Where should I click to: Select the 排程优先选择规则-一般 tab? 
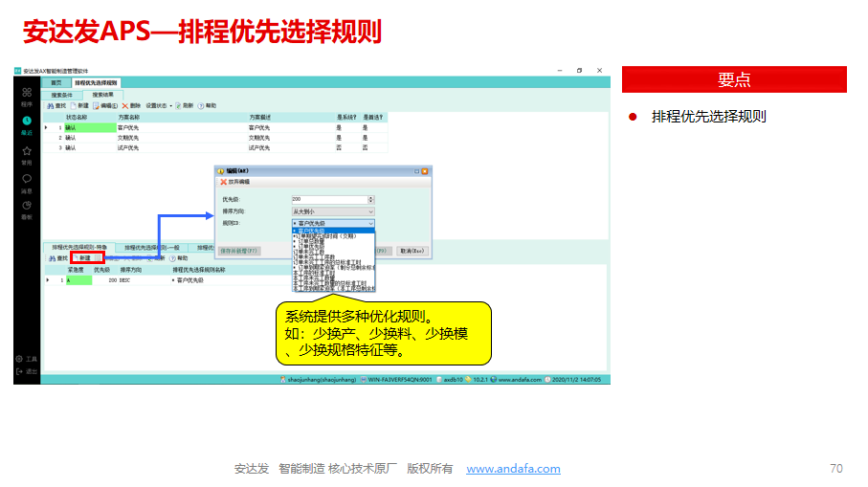151,248
